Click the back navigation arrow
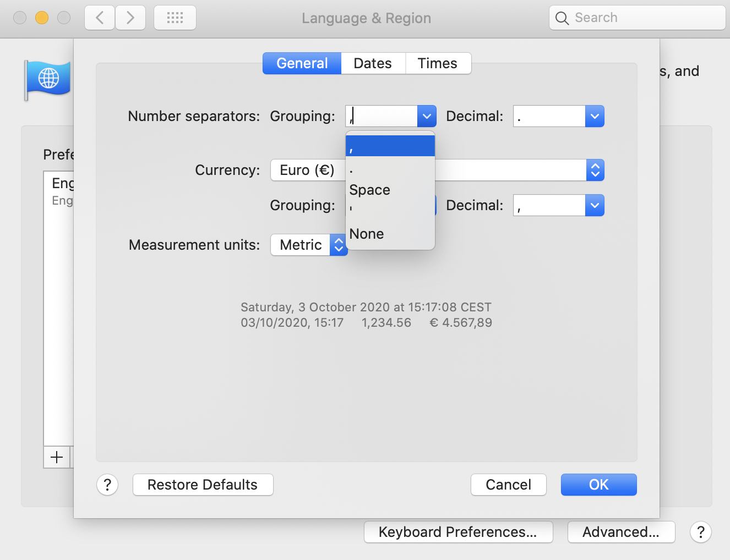Viewport: 730px width, 560px height. point(100,18)
